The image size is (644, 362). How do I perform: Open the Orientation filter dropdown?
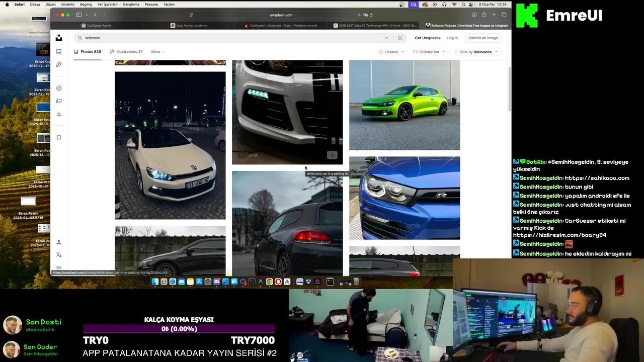[x=429, y=52]
